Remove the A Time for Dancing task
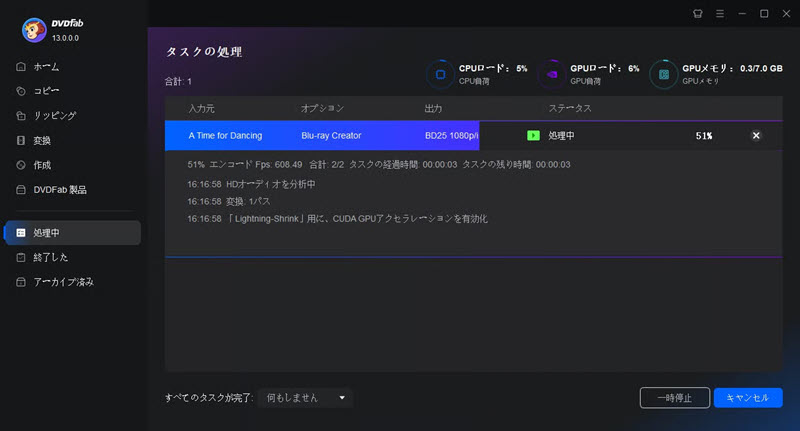 (756, 135)
